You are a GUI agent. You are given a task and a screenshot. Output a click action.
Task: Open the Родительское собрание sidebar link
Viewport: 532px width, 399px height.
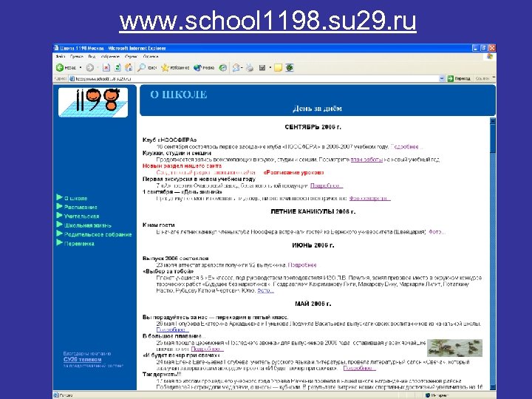pyautogui.click(x=98, y=234)
